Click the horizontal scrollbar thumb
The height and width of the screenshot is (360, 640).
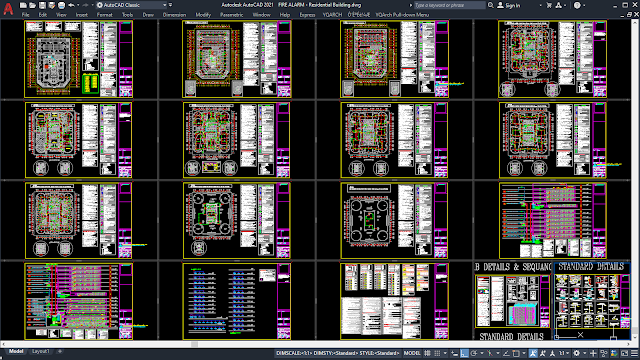(194, 344)
